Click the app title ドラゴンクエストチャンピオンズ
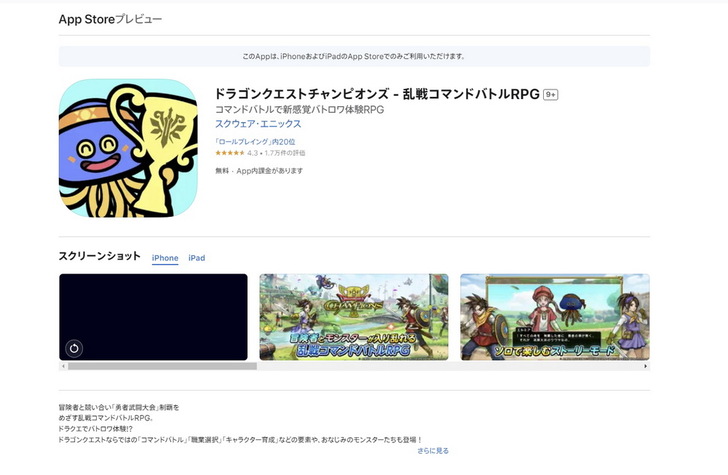The width and height of the screenshot is (728, 475). point(376,95)
